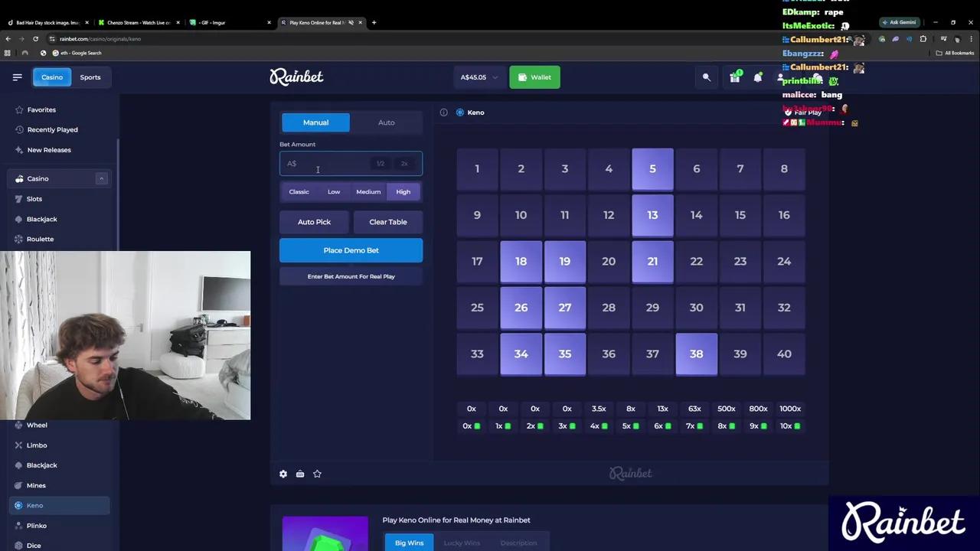Open game settings gear icon
This screenshot has width=980, height=551.
283,474
